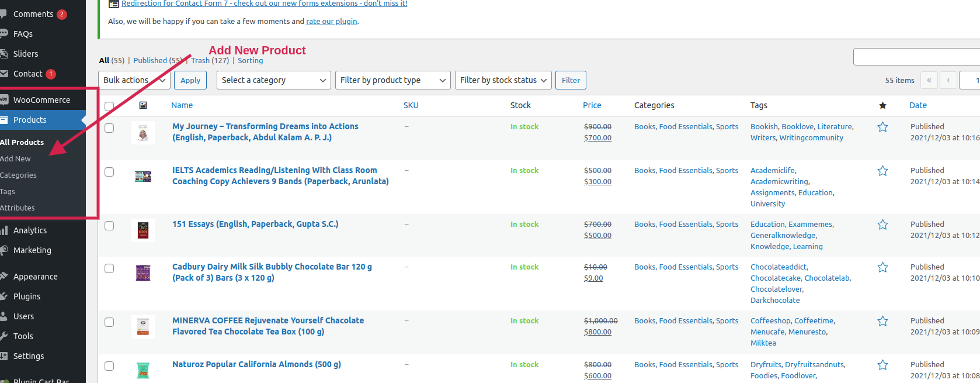
Task: Click the Plugins plug icon
Action: click(3, 296)
